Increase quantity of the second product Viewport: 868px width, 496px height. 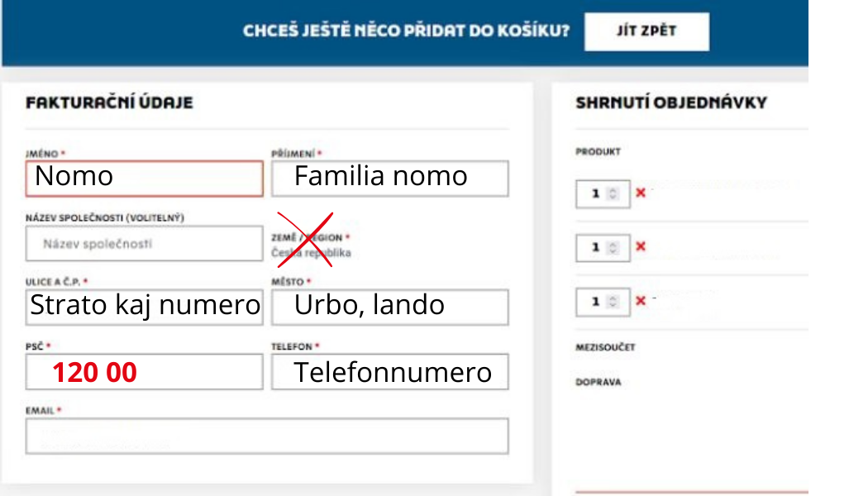pyautogui.click(x=613, y=243)
